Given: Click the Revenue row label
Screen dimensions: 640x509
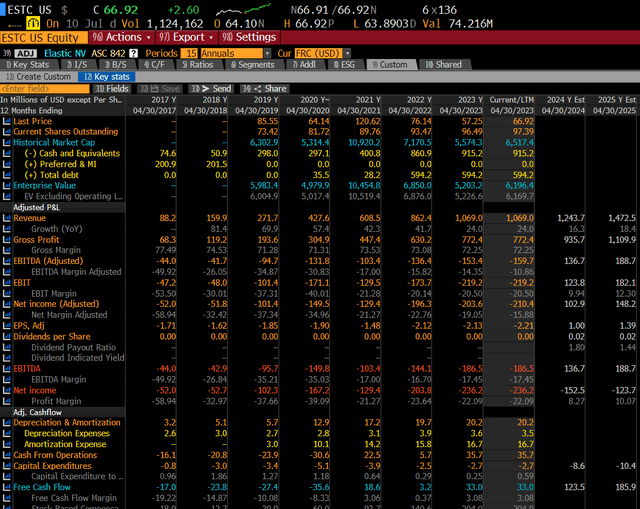Looking at the screenshot, I should tap(30, 218).
